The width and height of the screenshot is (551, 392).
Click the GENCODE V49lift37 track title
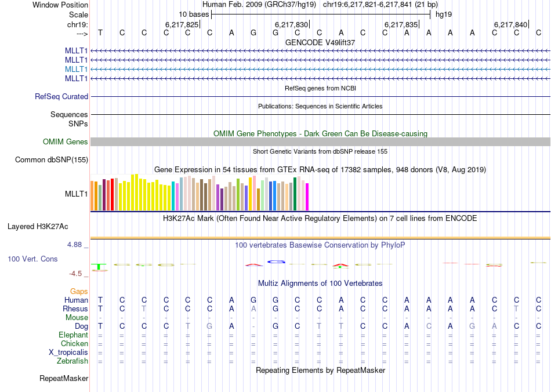tap(320, 42)
